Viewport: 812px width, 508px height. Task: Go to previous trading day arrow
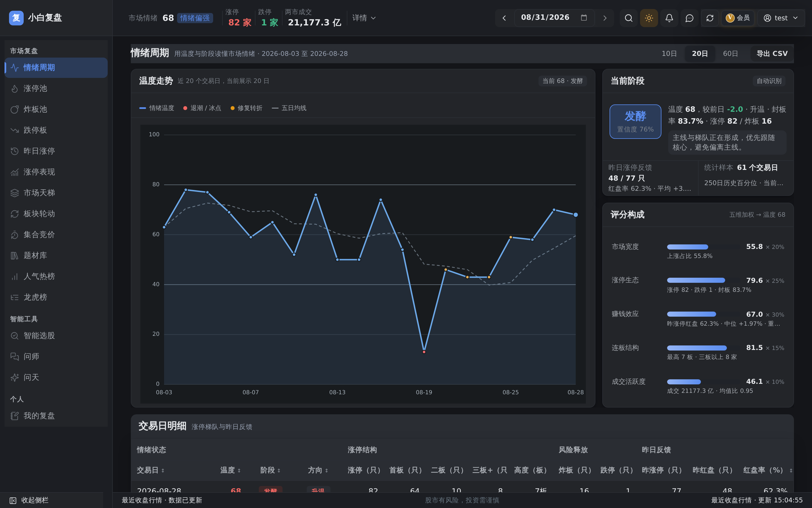point(504,18)
